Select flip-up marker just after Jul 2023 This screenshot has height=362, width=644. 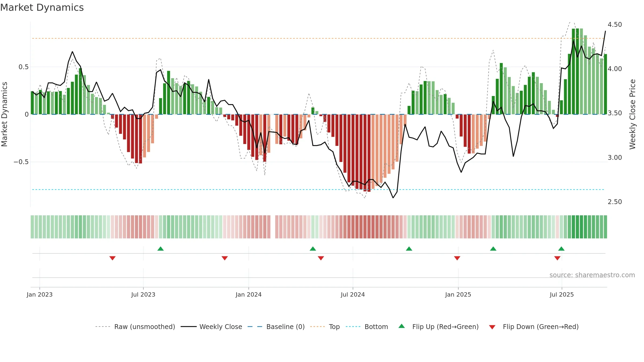pyautogui.click(x=160, y=249)
